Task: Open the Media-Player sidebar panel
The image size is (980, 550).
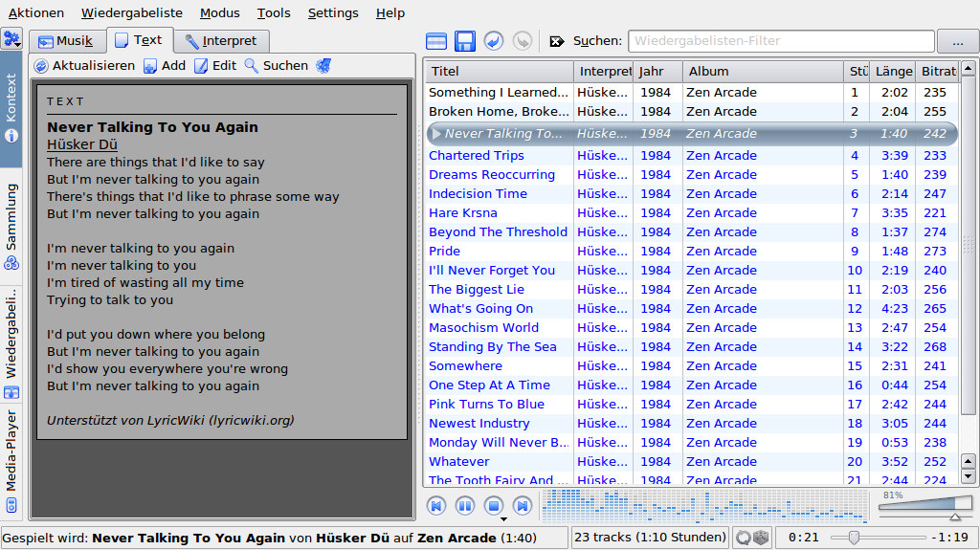Action: (11, 462)
